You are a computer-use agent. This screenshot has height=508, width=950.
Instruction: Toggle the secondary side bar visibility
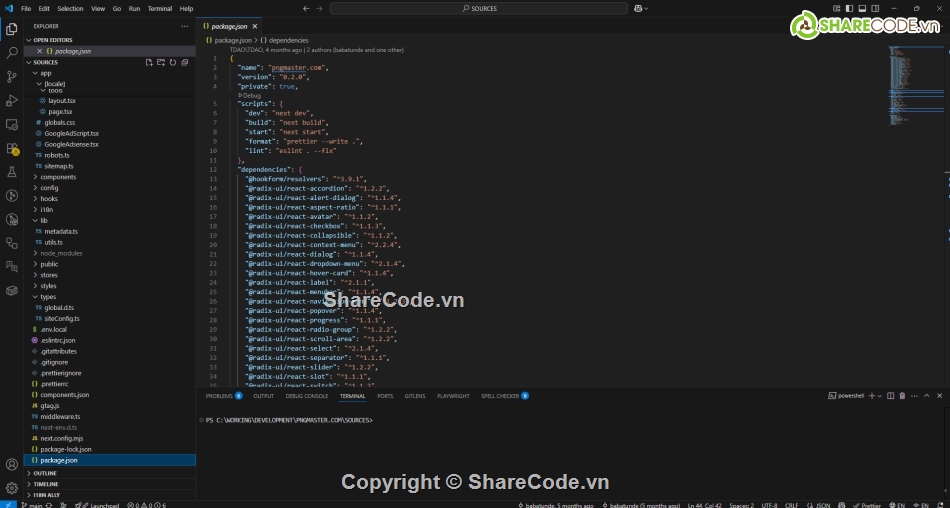(875, 8)
